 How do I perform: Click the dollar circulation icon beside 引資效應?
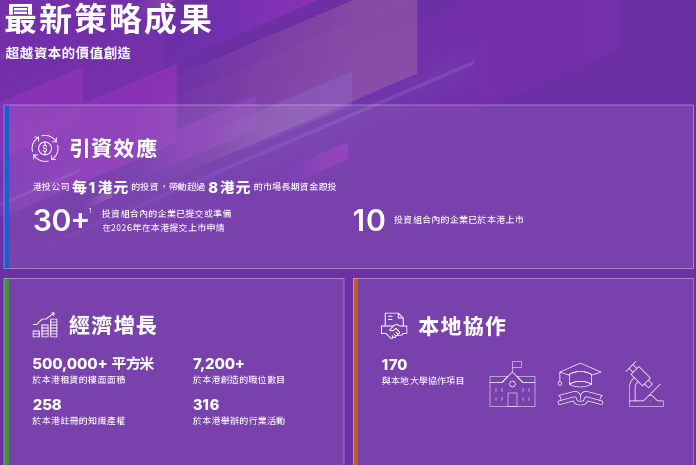(45, 149)
